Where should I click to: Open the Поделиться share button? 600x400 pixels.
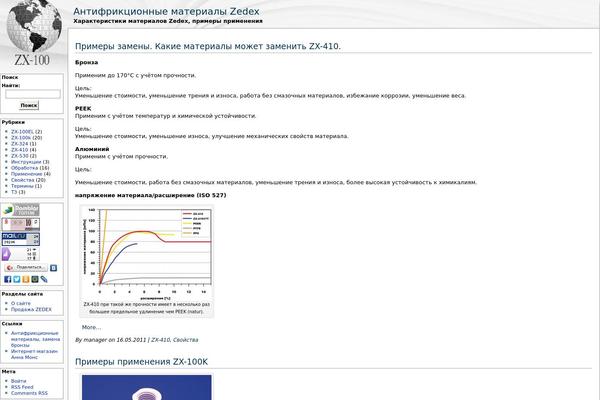coord(26,268)
